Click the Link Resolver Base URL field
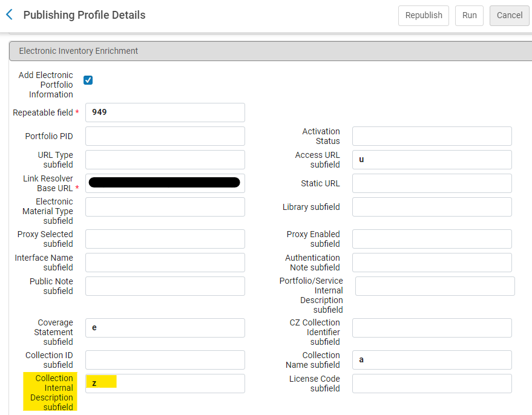 pos(165,183)
